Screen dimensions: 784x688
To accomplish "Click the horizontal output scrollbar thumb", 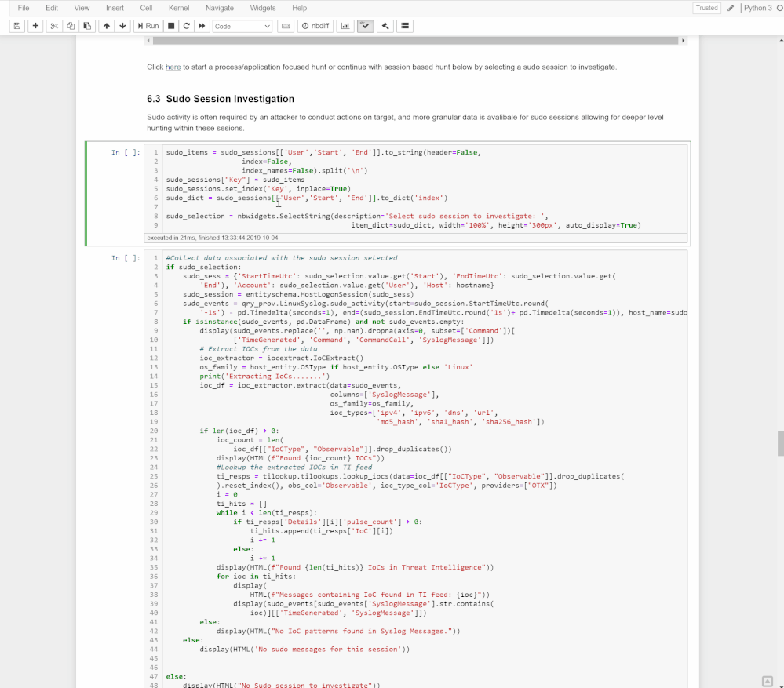I will (415, 41).
